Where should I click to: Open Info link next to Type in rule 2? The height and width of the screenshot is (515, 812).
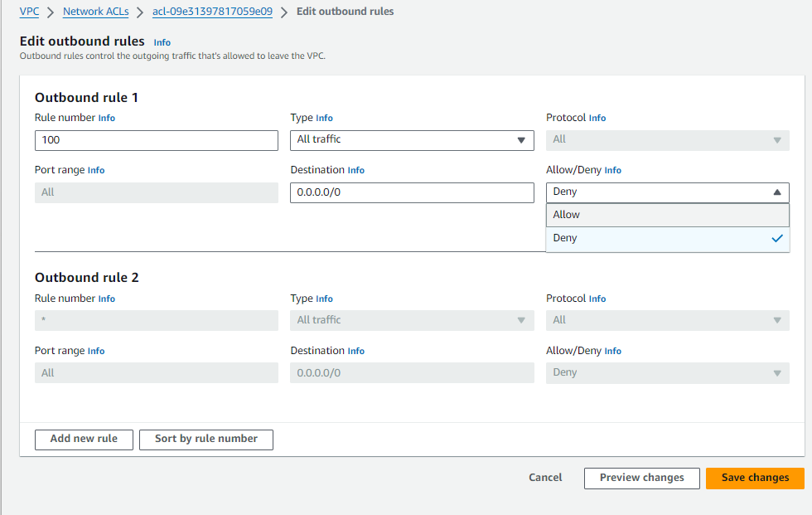click(324, 299)
